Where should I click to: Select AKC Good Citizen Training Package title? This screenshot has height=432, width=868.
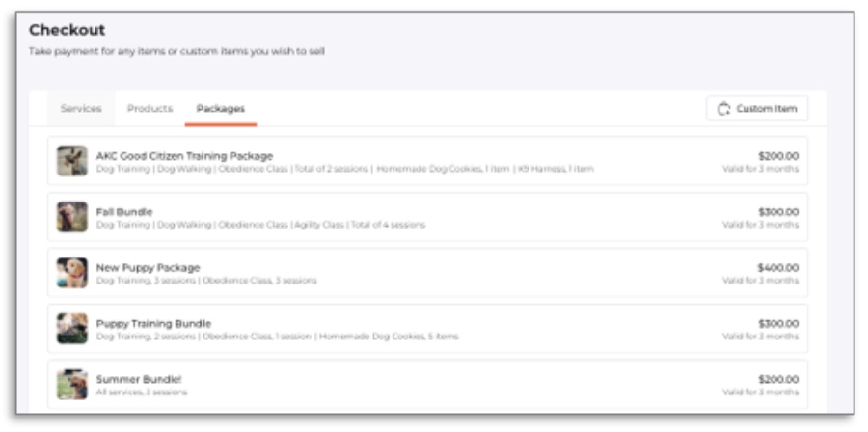pos(184,155)
